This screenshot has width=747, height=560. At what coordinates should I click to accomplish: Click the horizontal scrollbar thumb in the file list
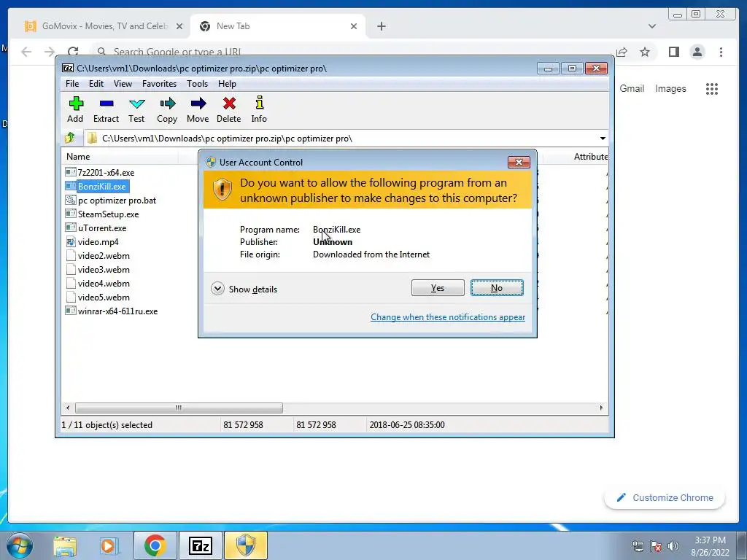point(179,408)
